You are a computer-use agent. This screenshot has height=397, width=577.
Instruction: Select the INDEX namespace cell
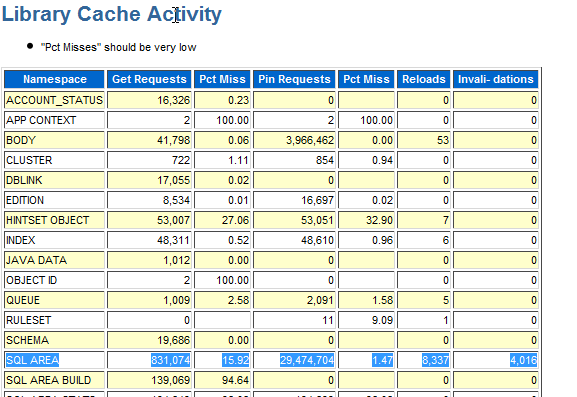[x=54, y=240]
